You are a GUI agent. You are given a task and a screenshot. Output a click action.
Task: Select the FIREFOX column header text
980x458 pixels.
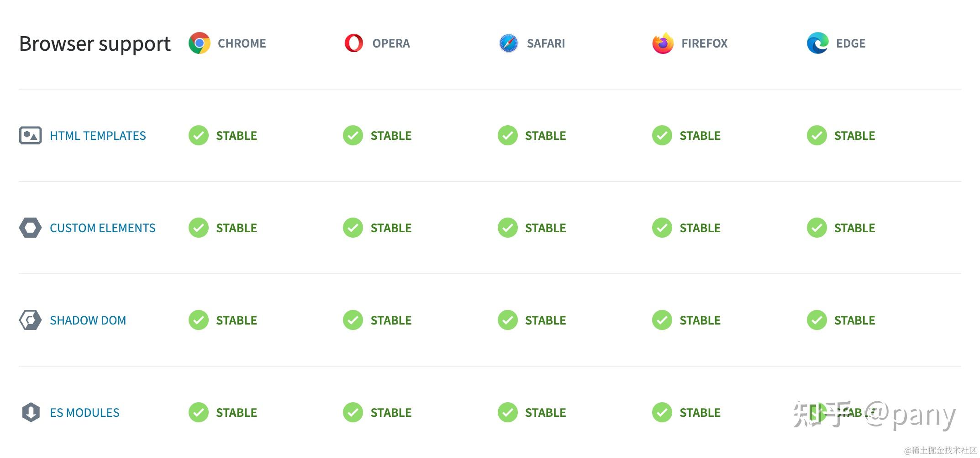pos(704,43)
